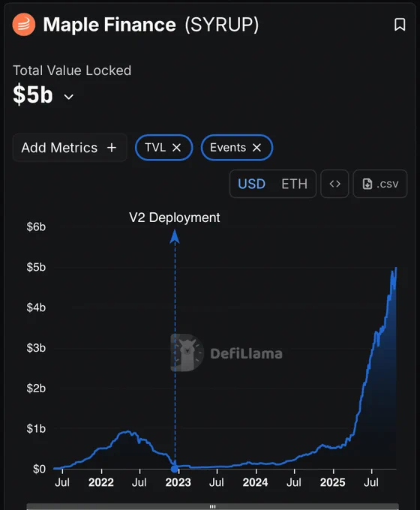
Task: Click the 2025 x-axis label
Action: coord(332,482)
